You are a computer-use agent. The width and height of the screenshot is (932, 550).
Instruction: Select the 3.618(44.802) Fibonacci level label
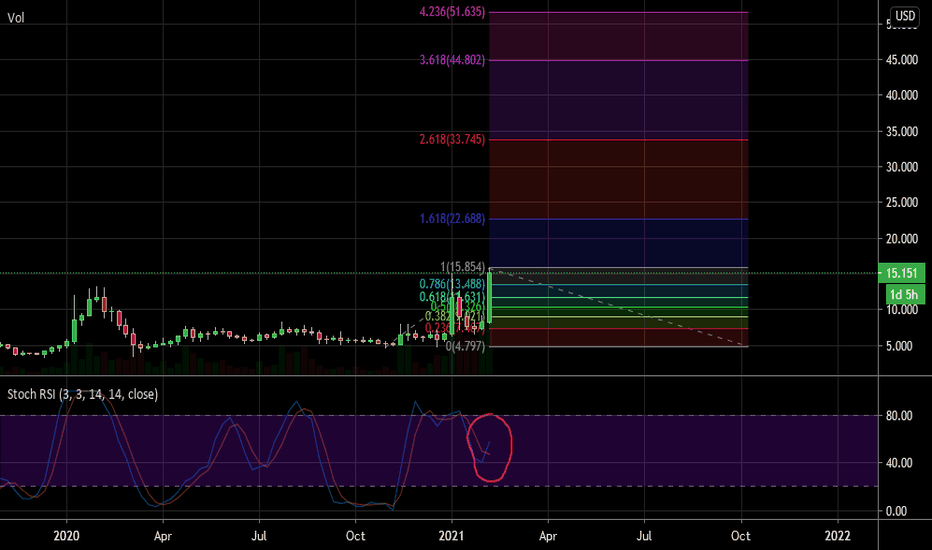click(452, 60)
